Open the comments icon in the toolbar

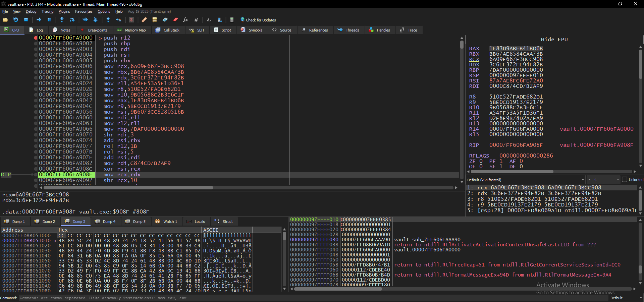pyautogui.click(x=155, y=20)
